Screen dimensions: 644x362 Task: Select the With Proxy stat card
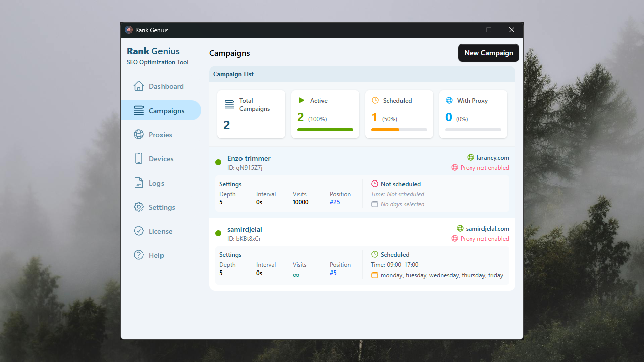473,114
